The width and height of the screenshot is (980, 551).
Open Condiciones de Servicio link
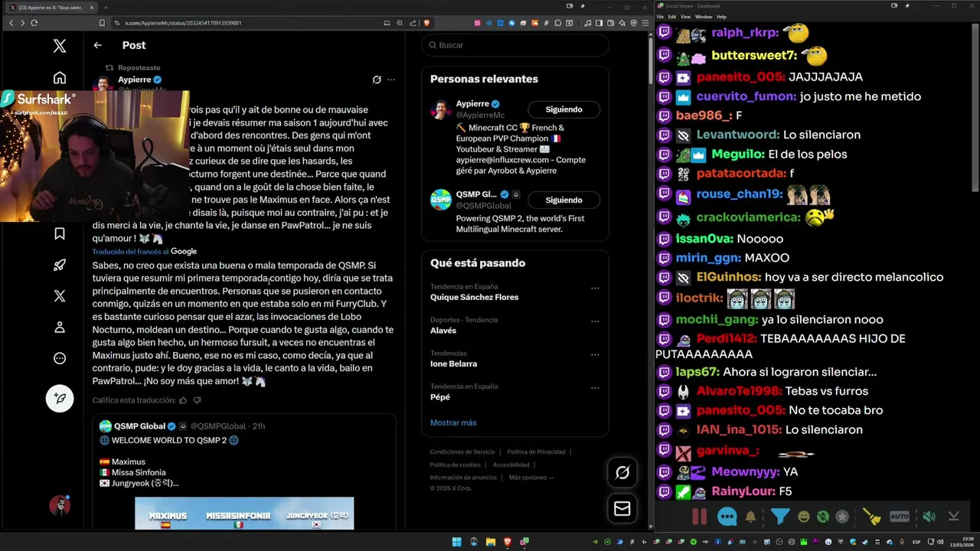462,452
